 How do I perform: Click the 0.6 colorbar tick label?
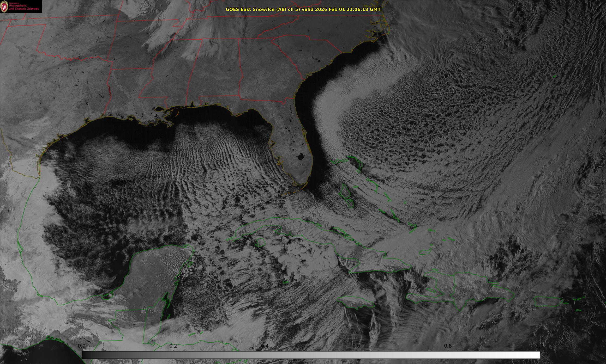click(356, 346)
